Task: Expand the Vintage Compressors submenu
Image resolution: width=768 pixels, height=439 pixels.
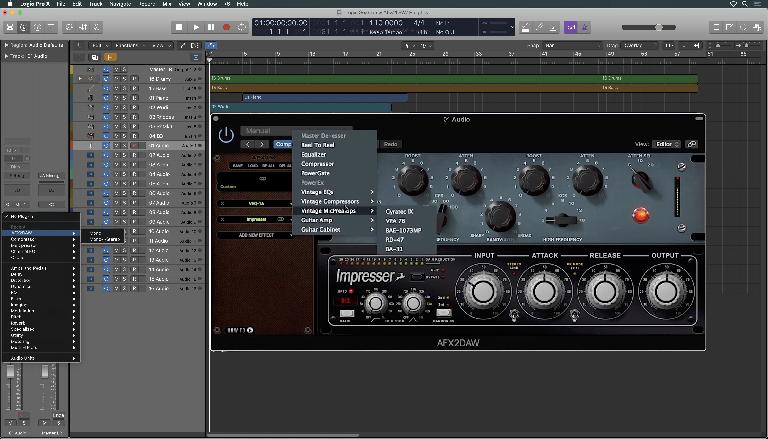Action: pos(334,201)
